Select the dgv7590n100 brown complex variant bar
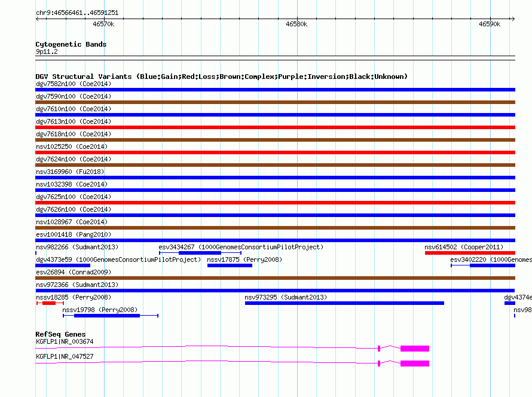This screenshot has height=397, width=532. tap(275, 102)
